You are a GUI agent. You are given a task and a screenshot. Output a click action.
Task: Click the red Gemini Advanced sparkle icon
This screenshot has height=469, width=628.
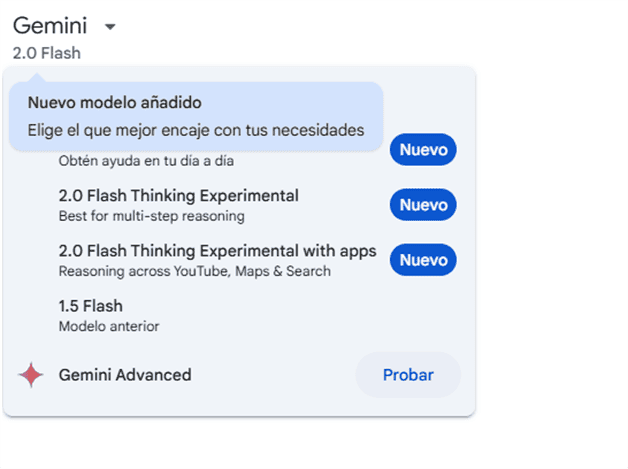(31, 375)
